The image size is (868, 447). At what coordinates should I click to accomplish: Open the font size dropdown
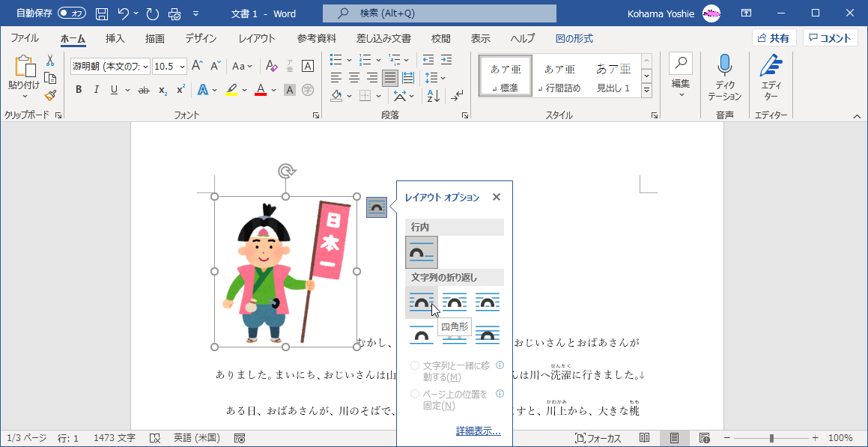tap(181, 67)
